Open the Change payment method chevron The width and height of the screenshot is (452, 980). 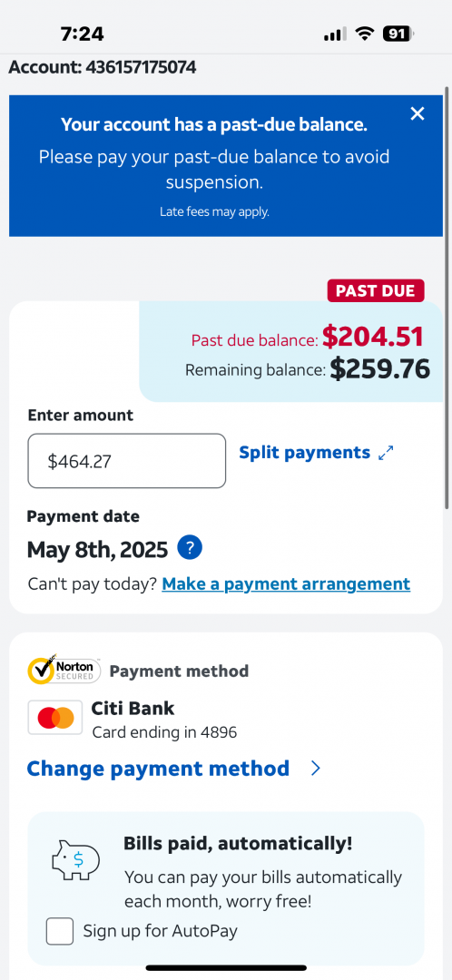316,769
